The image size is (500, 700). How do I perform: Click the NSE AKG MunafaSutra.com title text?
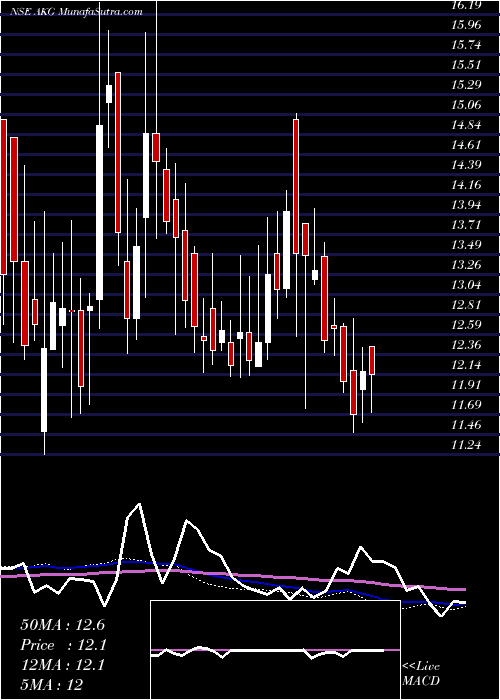tap(76, 12)
